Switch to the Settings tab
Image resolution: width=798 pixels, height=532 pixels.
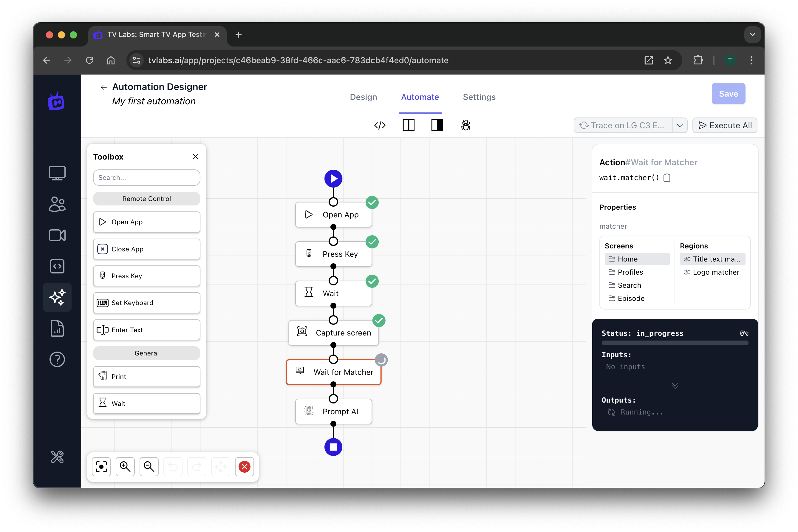pyautogui.click(x=479, y=97)
